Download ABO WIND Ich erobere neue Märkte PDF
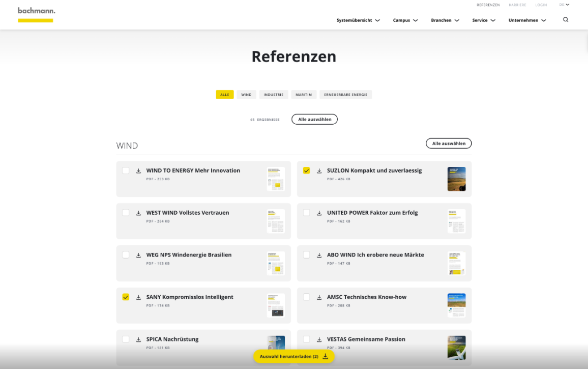The height and width of the screenshot is (369, 588). tap(318, 254)
